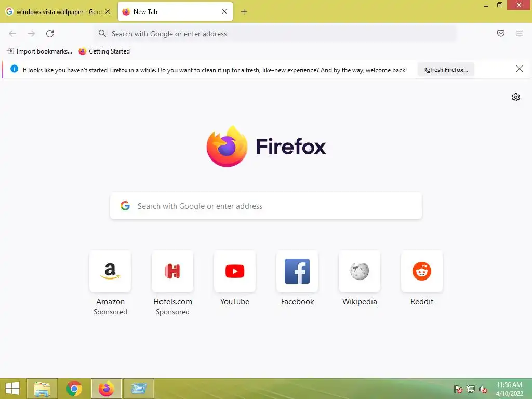532x399 pixels.
Task: Launch Chrome from the taskbar
Action: [74, 389]
